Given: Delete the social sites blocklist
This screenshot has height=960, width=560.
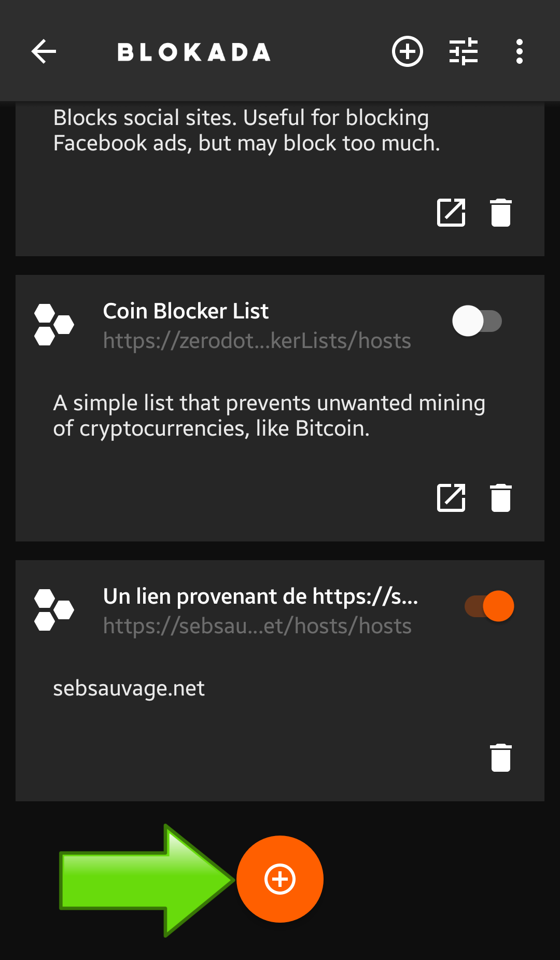Looking at the screenshot, I should [x=501, y=213].
